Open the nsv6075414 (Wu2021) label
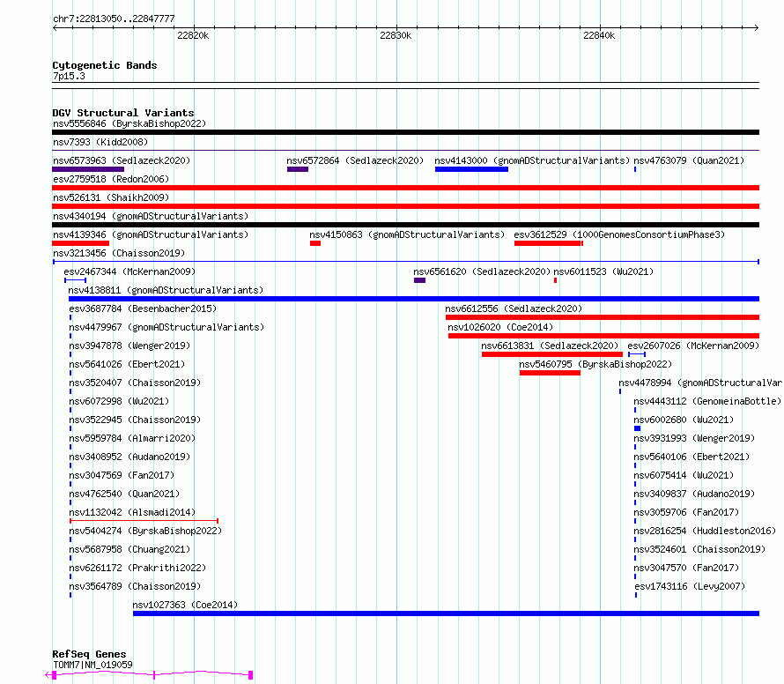 [684, 475]
